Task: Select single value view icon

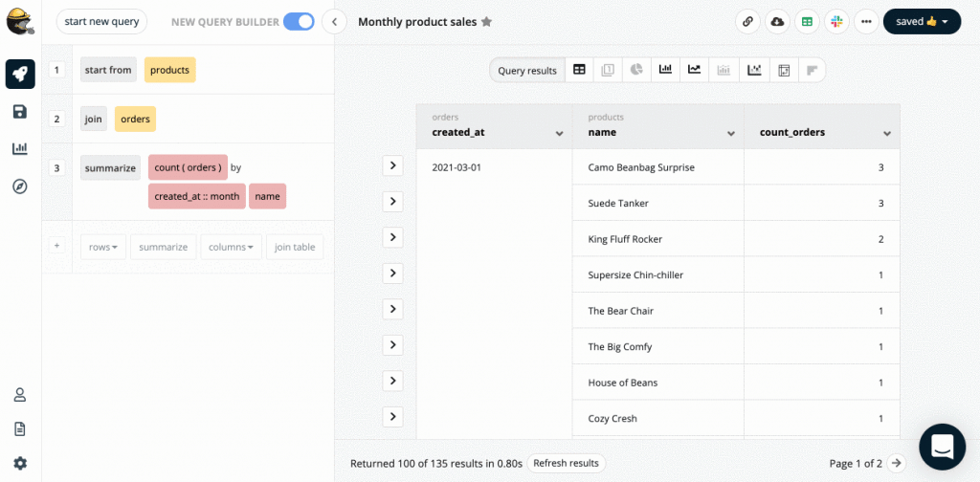Action: (608, 70)
